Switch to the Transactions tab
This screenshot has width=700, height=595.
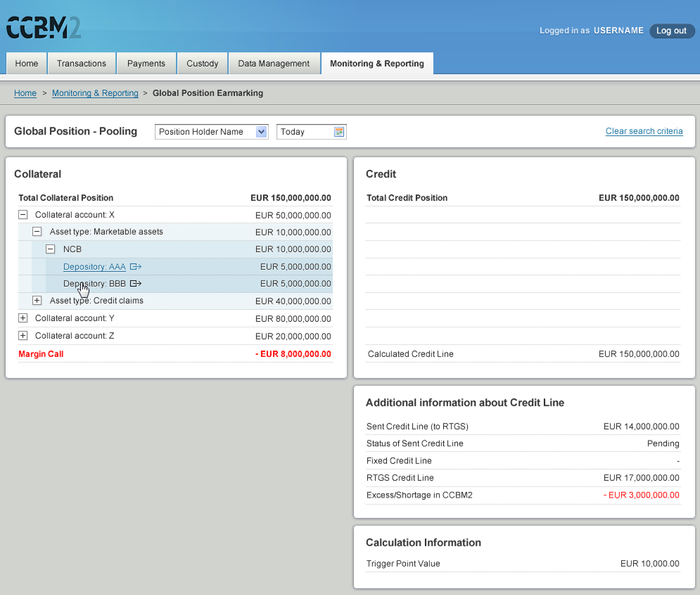[x=82, y=63]
